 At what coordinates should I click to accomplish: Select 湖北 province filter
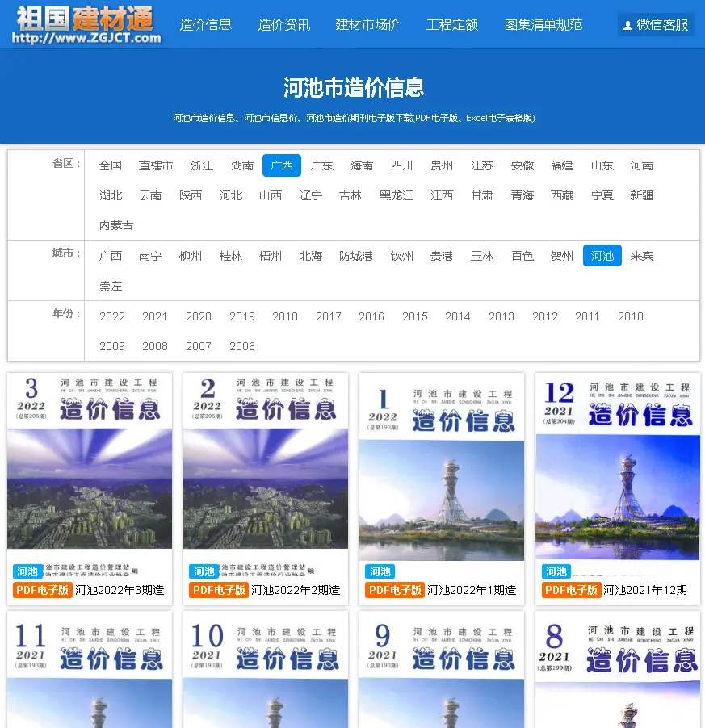click(x=111, y=195)
